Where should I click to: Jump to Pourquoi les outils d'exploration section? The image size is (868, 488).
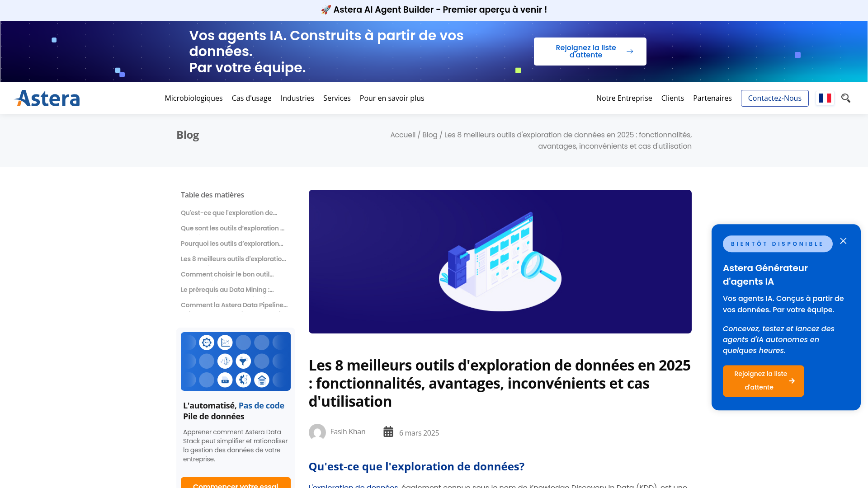point(232,244)
